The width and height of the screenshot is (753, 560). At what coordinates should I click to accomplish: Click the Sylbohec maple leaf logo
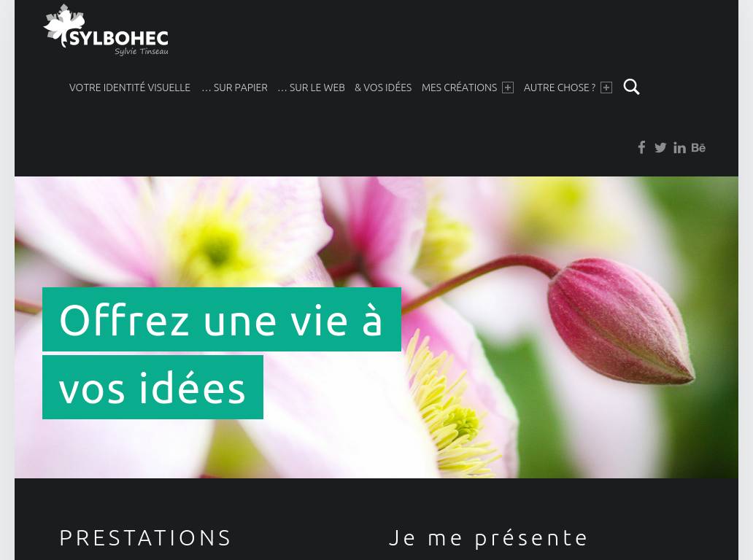click(64, 26)
